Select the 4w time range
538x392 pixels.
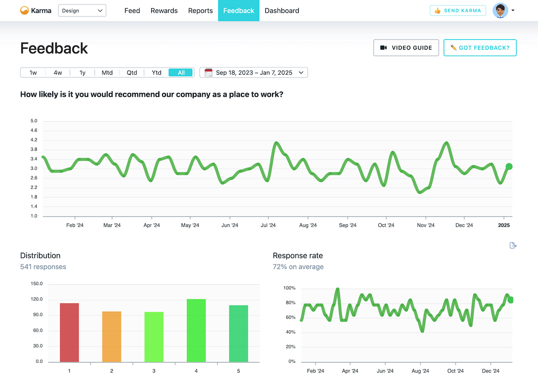coord(58,73)
